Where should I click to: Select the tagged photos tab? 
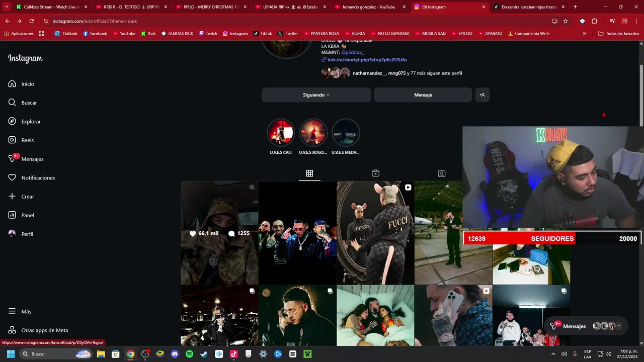[x=442, y=173]
